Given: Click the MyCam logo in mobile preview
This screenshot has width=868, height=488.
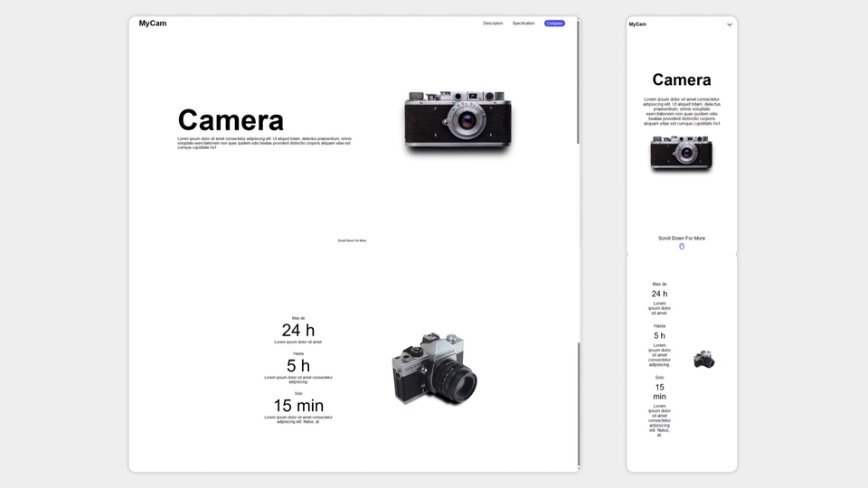Looking at the screenshot, I should pos(637,24).
